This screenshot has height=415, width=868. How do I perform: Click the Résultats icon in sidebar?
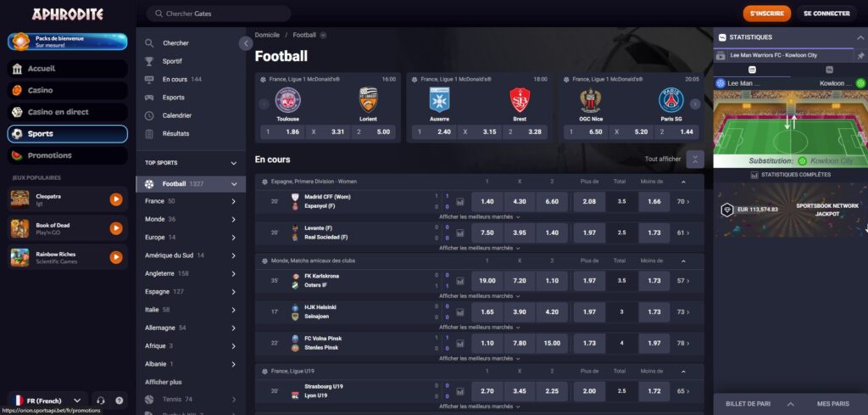(150, 133)
